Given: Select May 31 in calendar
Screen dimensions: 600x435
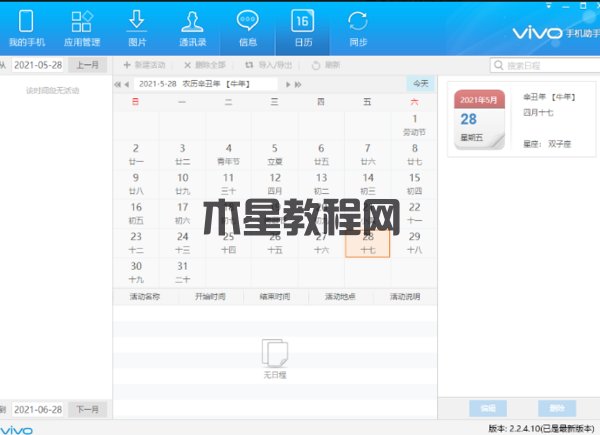Looking at the screenshot, I should pyautogui.click(x=183, y=272).
